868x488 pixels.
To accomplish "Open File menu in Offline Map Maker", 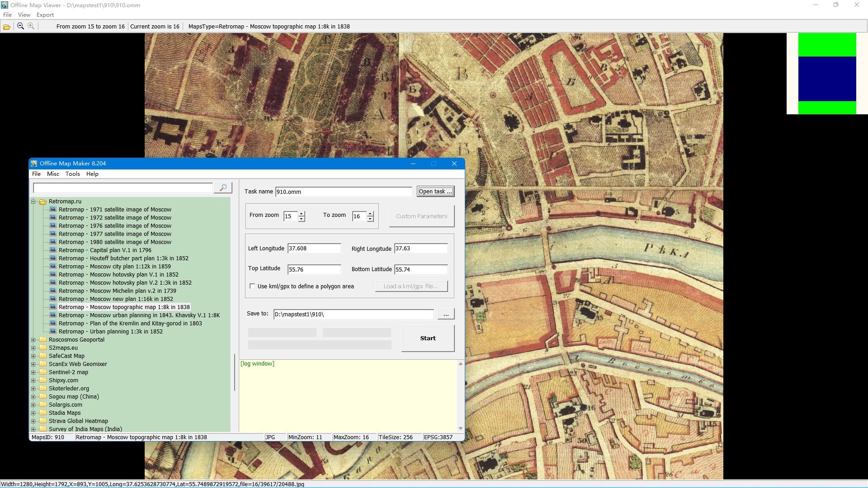I will [36, 174].
